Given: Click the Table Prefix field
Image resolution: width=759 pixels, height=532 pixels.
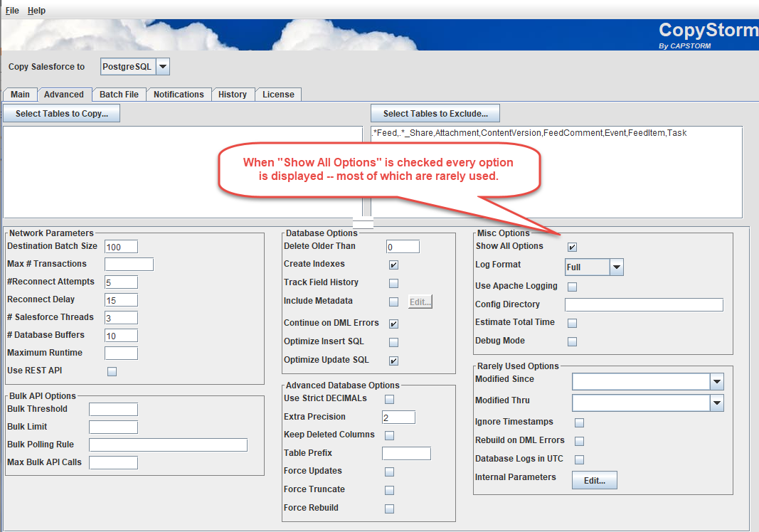Looking at the screenshot, I should pyautogui.click(x=406, y=454).
